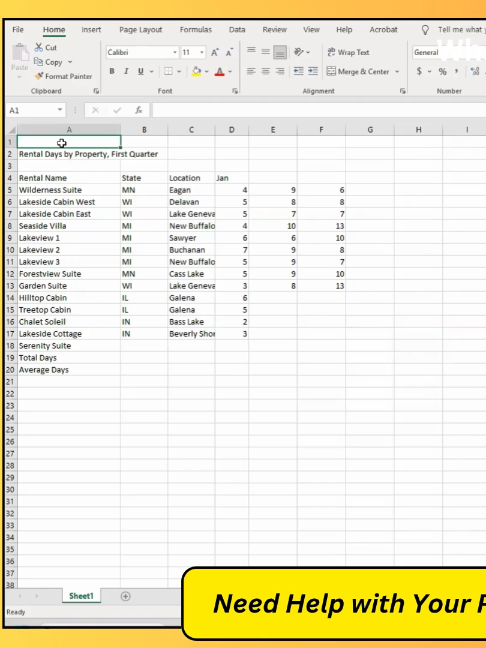The height and width of the screenshot is (648, 486).
Task: Expand the underline style dropdown arrow
Action: coord(151,71)
